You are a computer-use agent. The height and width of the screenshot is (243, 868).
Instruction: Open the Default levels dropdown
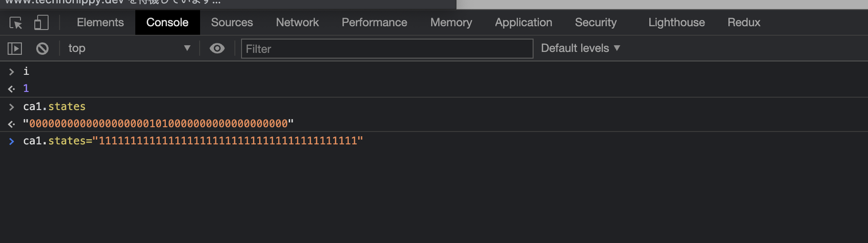click(x=580, y=48)
